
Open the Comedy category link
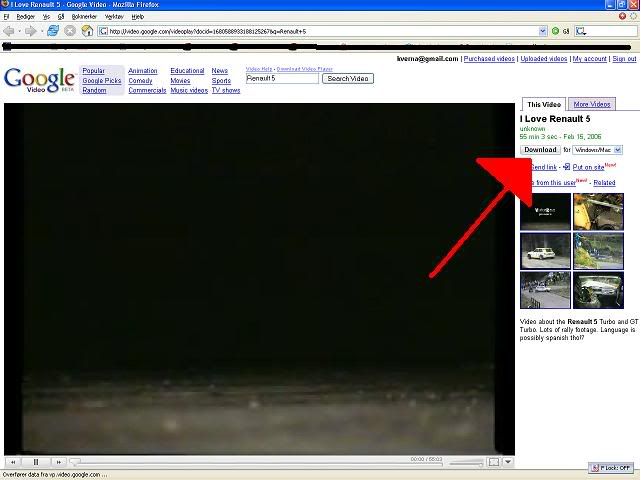[x=140, y=81]
